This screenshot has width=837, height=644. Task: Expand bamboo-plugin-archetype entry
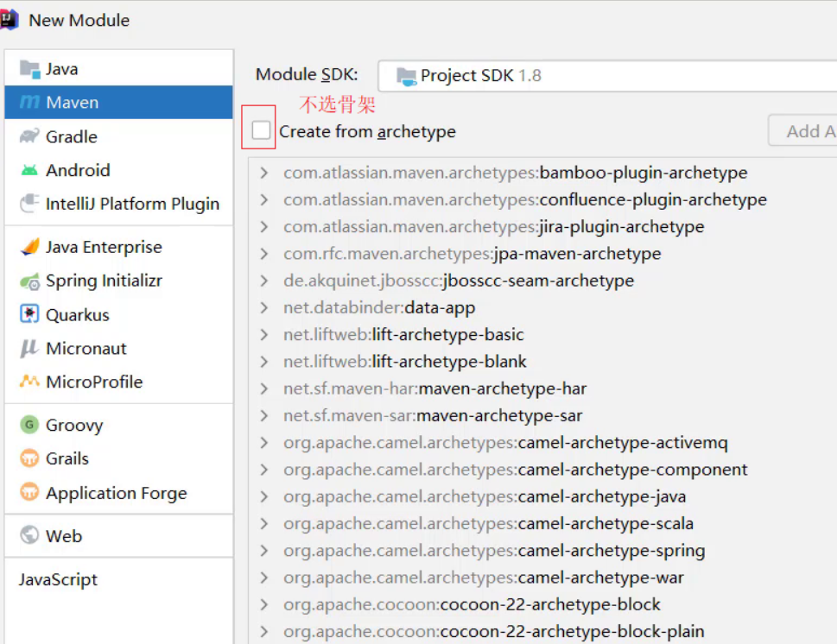pos(263,173)
